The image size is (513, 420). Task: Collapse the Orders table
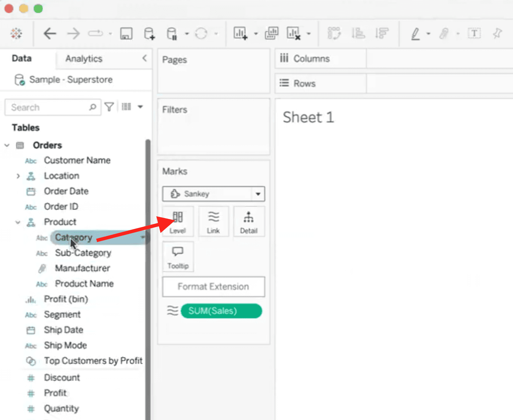(x=7, y=146)
